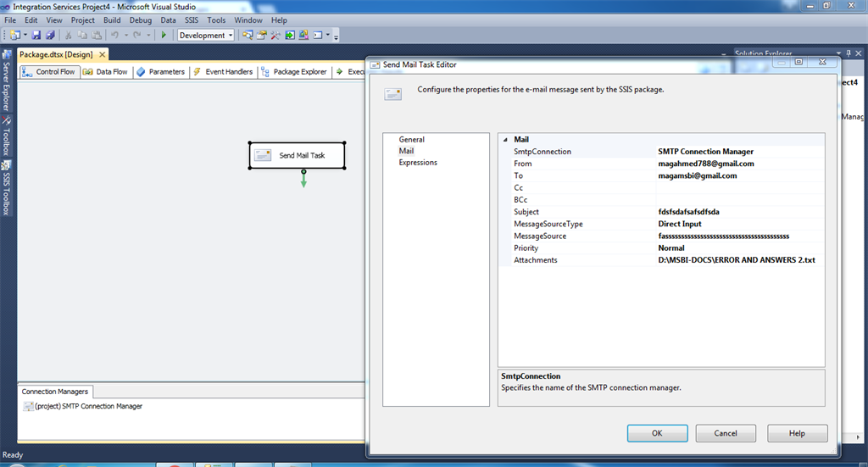Click the Solution Explorer toolbar icon

(303, 35)
